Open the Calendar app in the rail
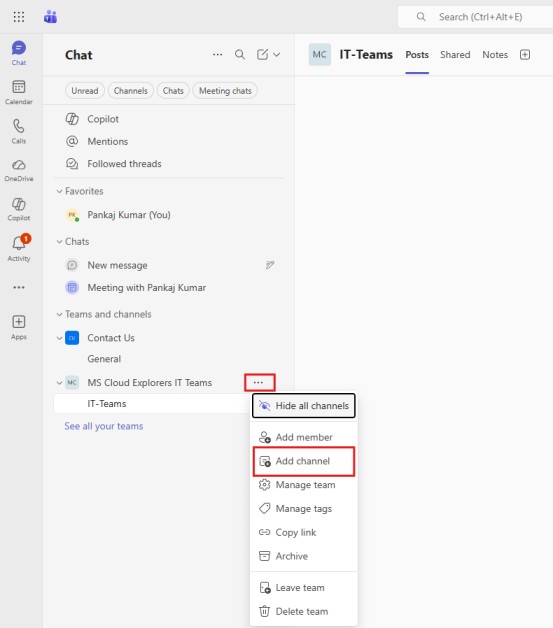This screenshot has width=553, height=628. tap(19, 92)
